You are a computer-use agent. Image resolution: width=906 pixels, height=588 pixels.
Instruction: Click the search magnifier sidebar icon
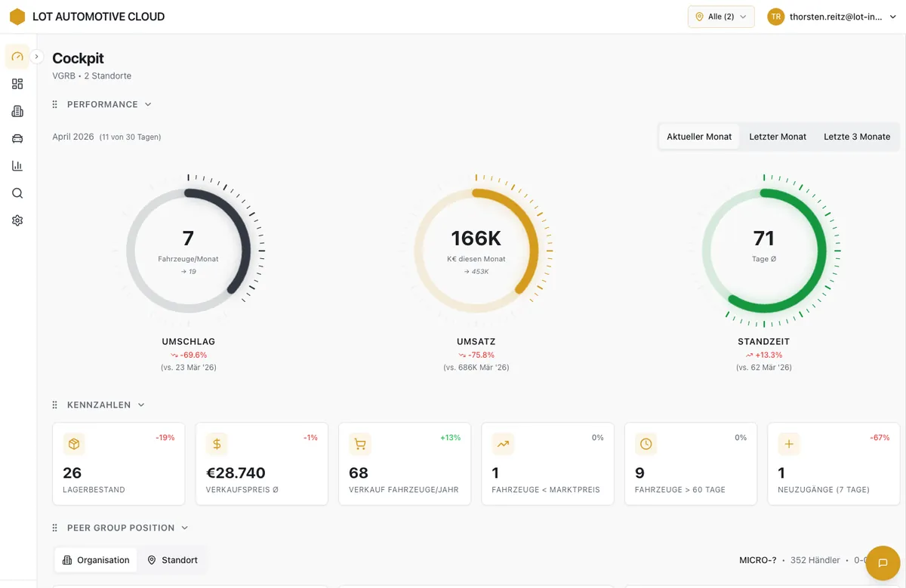coord(17,193)
